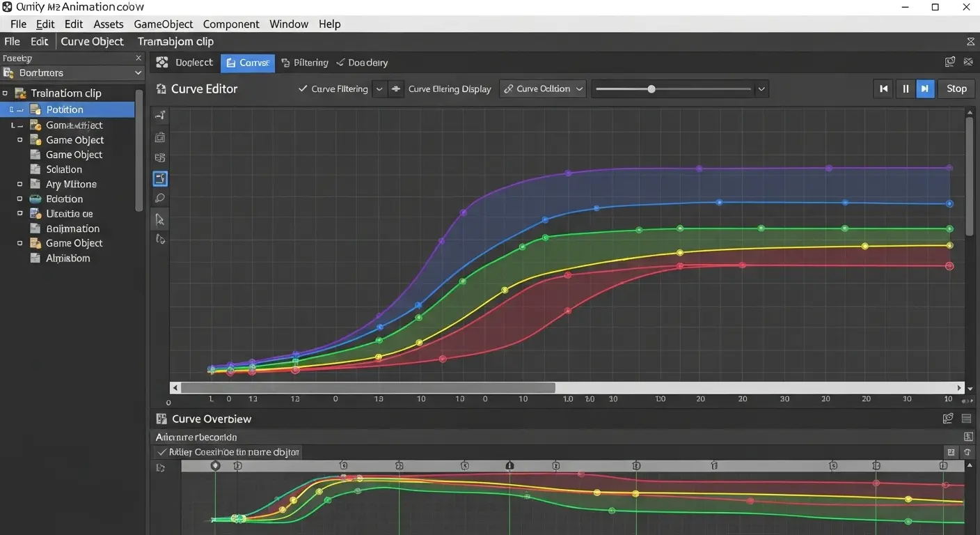
Task: Click the list menu icon in Curve Overview header
Action: point(966,419)
